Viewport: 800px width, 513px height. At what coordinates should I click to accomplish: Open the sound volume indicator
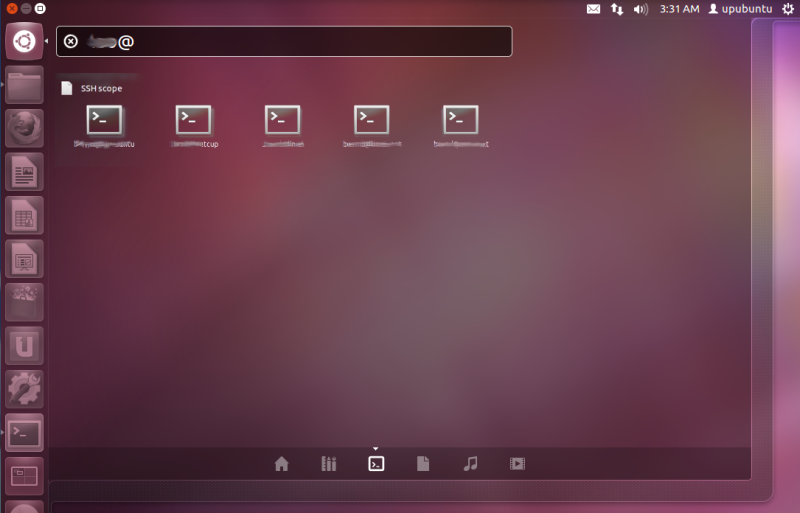[640, 9]
